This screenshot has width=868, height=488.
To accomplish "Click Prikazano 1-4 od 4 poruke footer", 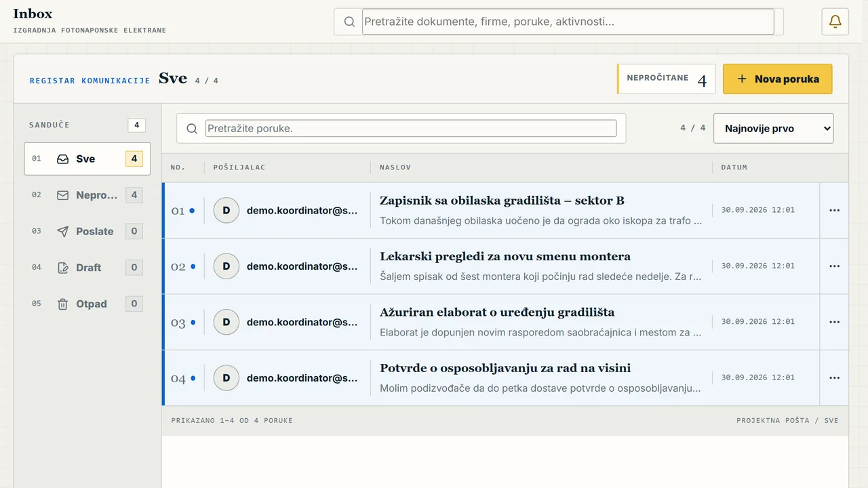I will 232,421.
